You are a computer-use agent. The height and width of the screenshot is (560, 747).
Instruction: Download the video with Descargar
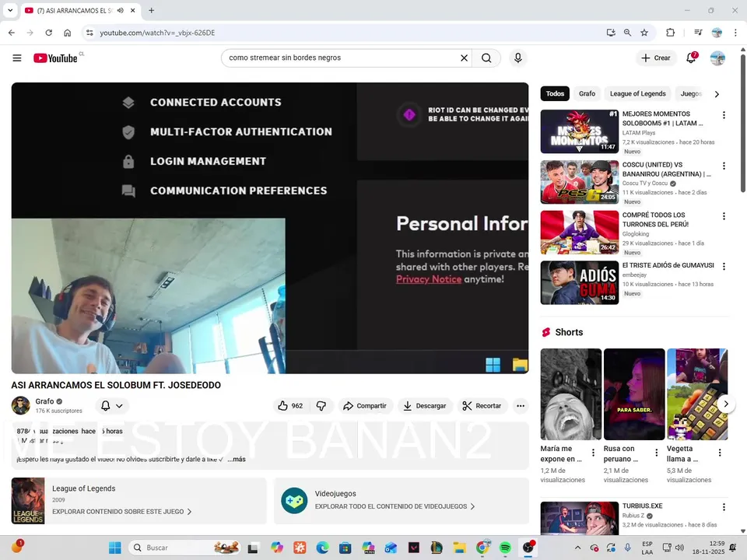pyautogui.click(x=425, y=406)
